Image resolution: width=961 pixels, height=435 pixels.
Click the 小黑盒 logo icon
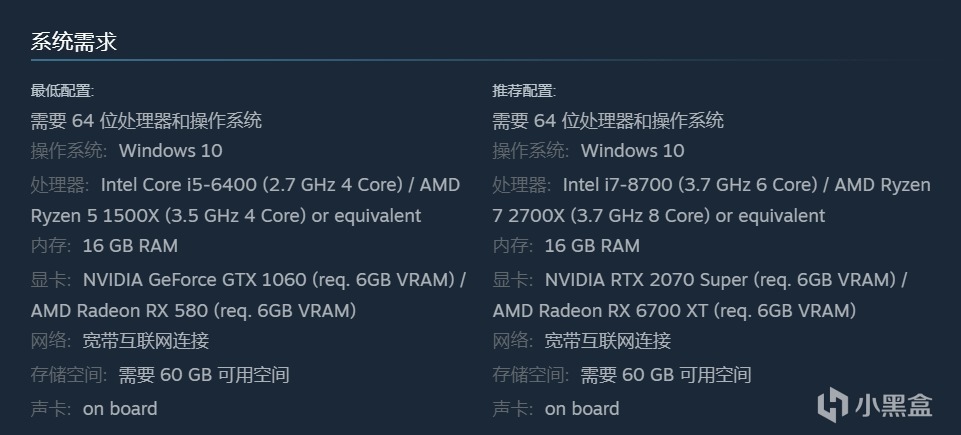tap(832, 404)
